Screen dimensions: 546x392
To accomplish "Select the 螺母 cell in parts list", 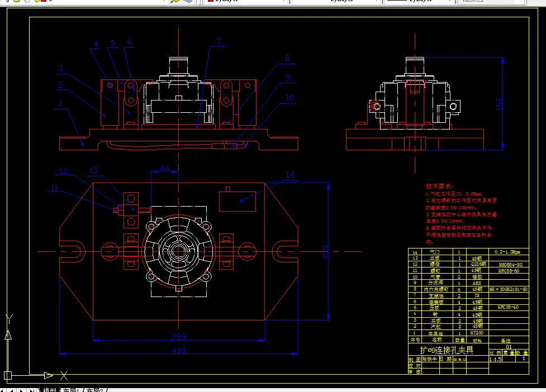I will click(x=435, y=264).
